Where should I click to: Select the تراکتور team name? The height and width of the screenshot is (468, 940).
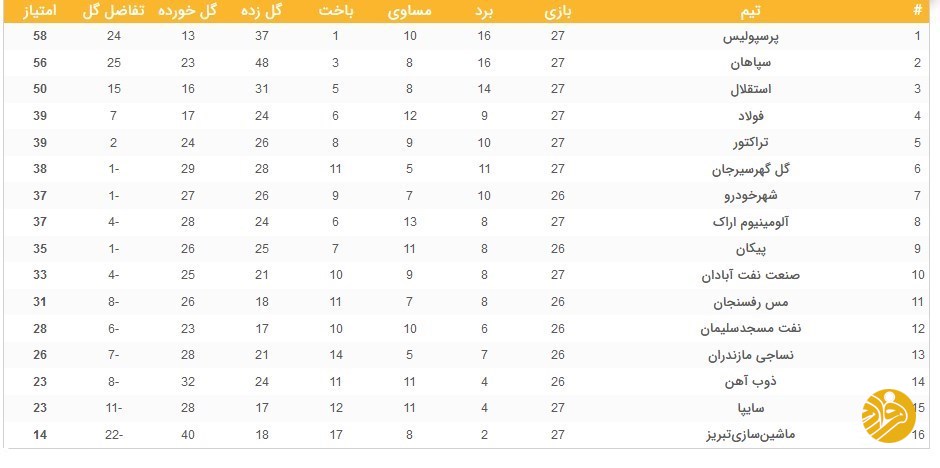click(751, 143)
